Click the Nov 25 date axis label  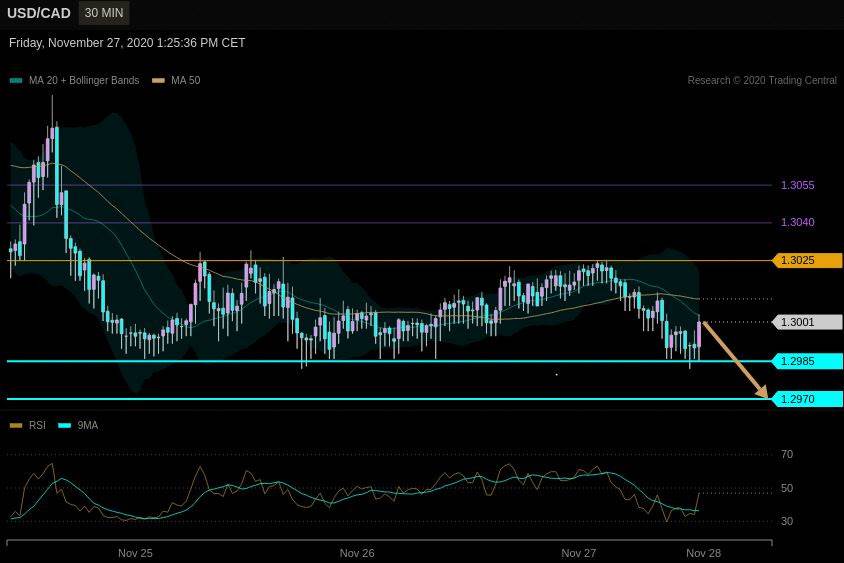click(135, 553)
